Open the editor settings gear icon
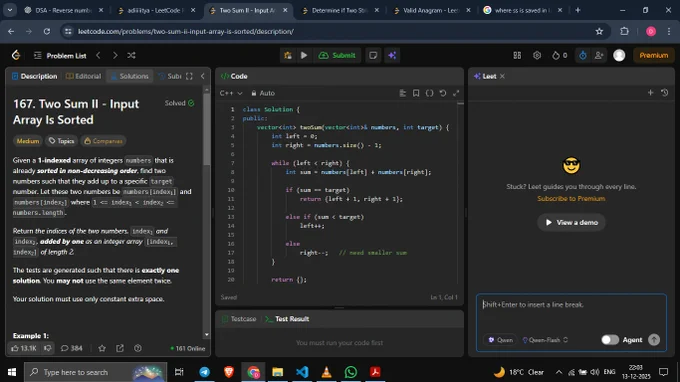Image resolution: width=680 pixels, height=382 pixels. pos(537,55)
